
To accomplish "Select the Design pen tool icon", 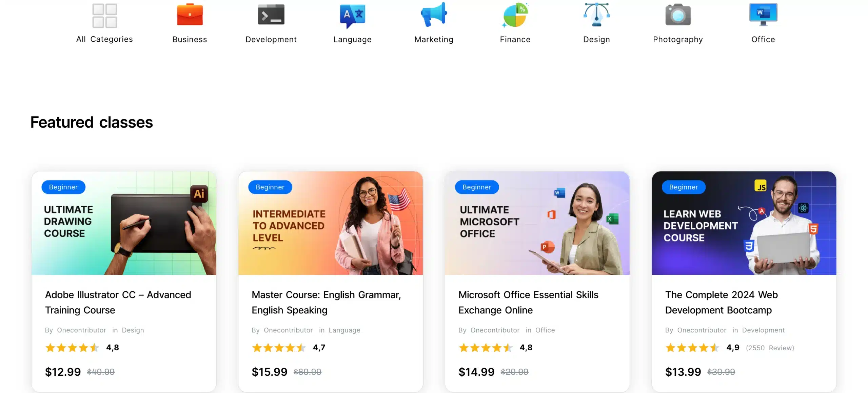I will tap(596, 15).
